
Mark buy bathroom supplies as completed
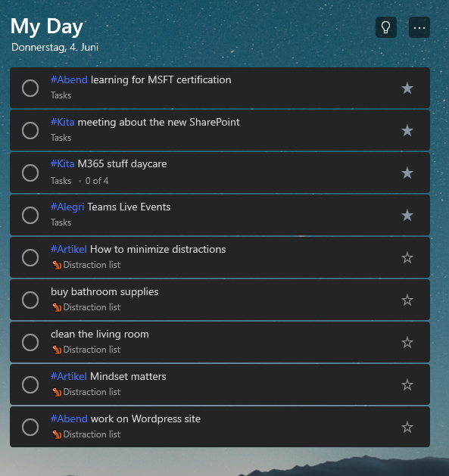tap(30, 300)
